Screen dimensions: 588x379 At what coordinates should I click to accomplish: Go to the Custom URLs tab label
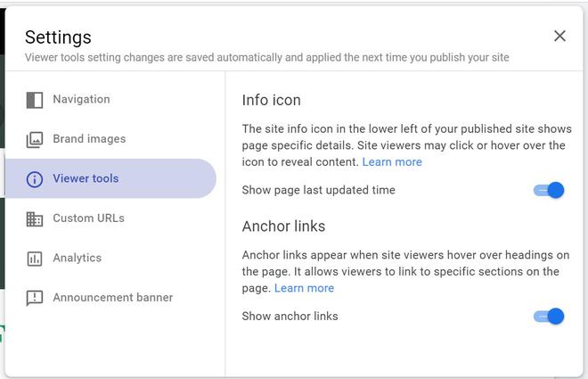coord(88,218)
